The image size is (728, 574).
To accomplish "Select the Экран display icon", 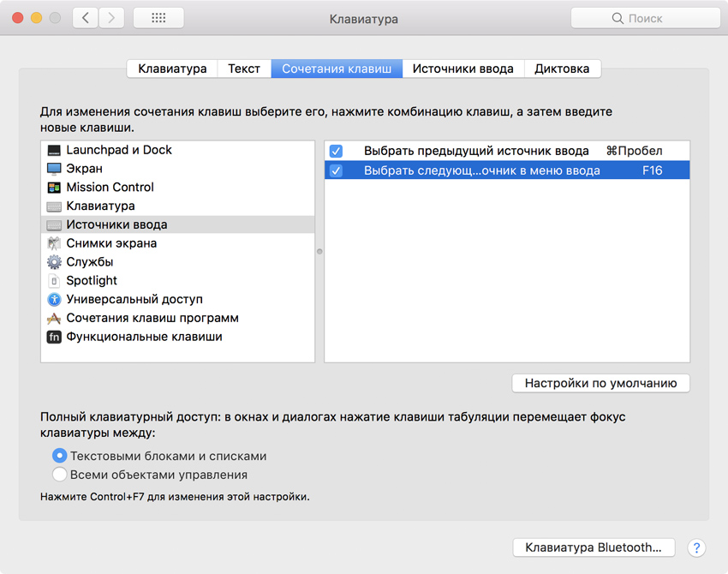I will (54, 169).
